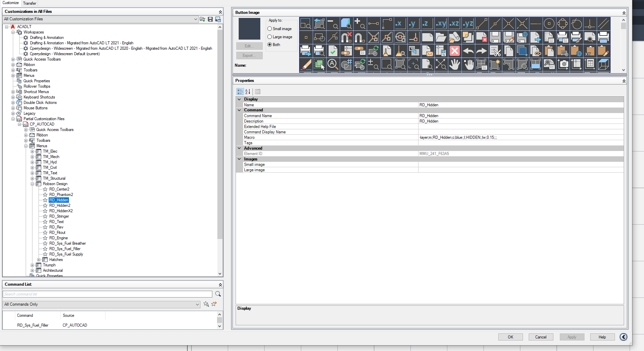Open the All Customization Files dropdown
The image size is (644, 351).
[195, 19]
